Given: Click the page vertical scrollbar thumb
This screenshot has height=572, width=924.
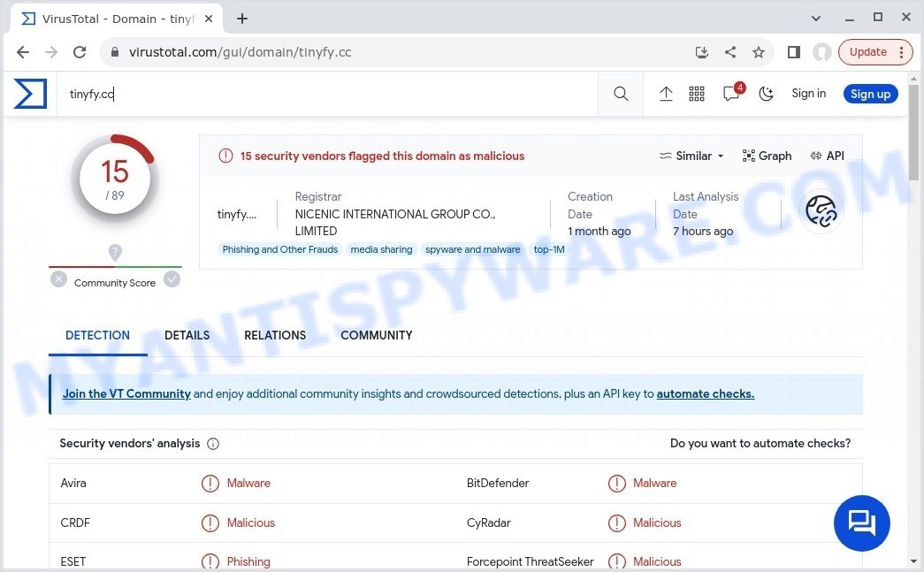Looking at the screenshot, I should [913, 133].
